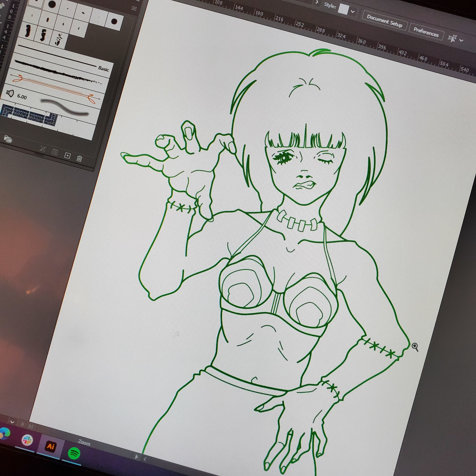Jump to last artboard arrow

[31, 426]
